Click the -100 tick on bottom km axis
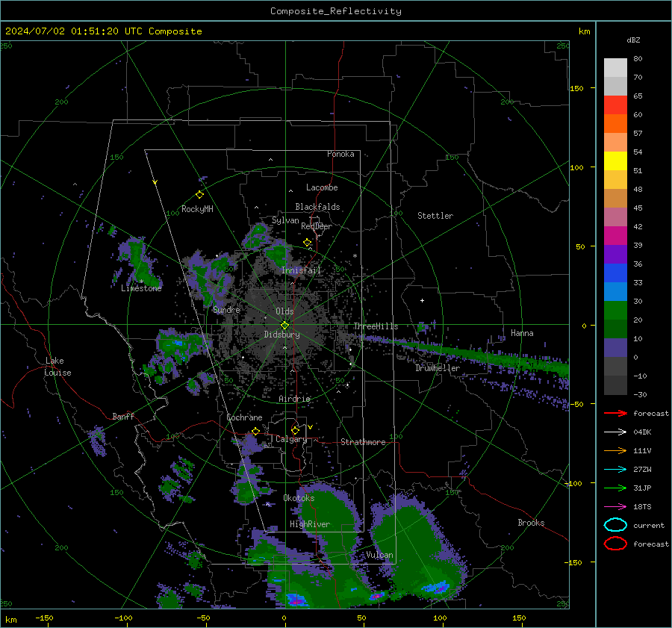Image resolution: width=672 pixels, height=628 pixels. [123, 618]
